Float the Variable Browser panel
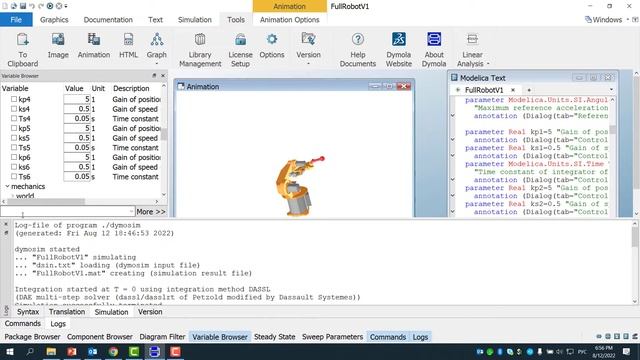Screen dimensions: 640x360 [154, 76]
